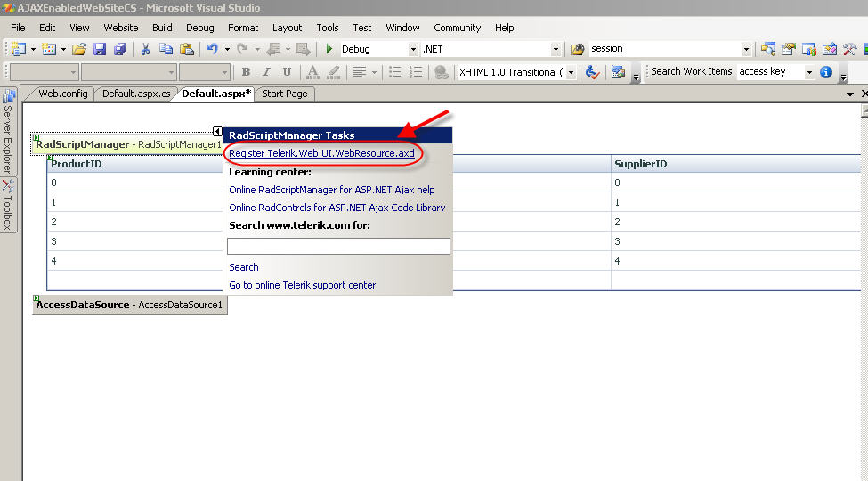
Task: Open the Format menu
Action: pos(243,28)
